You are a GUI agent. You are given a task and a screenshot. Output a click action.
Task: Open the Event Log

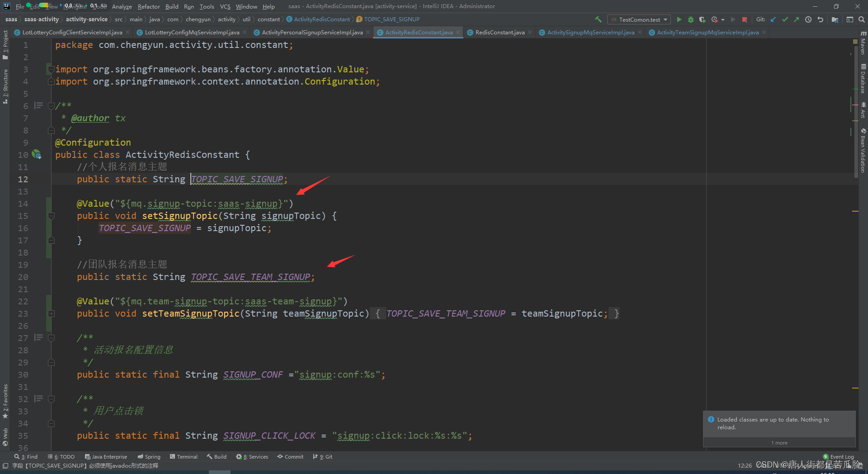[x=839, y=457]
